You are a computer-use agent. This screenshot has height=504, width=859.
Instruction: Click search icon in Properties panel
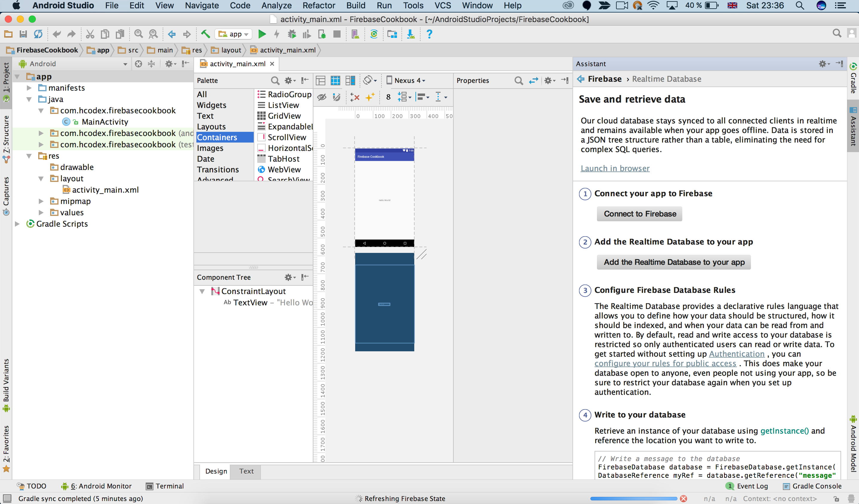518,81
